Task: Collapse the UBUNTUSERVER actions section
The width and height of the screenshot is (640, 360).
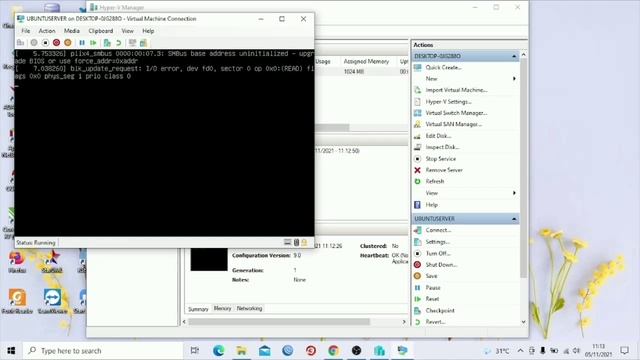Action: (x=514, y=219)
